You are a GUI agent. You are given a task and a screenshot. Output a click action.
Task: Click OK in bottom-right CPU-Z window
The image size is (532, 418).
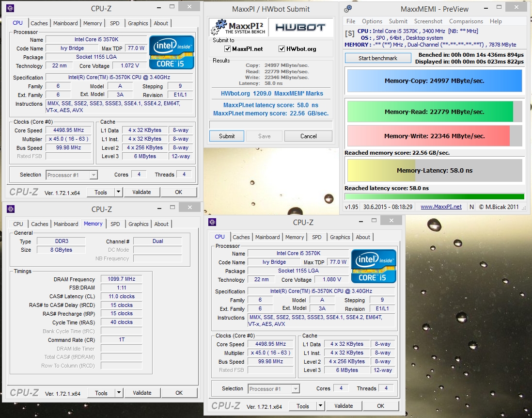[381, 406]
